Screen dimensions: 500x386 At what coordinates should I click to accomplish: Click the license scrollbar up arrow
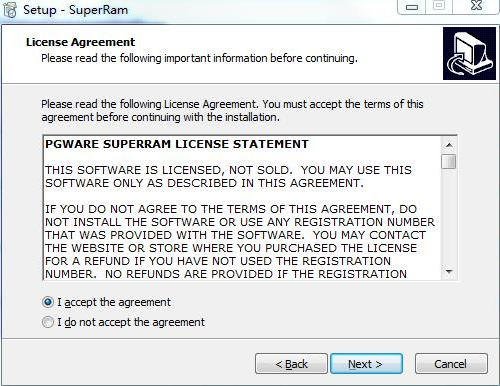coord(449,145)
